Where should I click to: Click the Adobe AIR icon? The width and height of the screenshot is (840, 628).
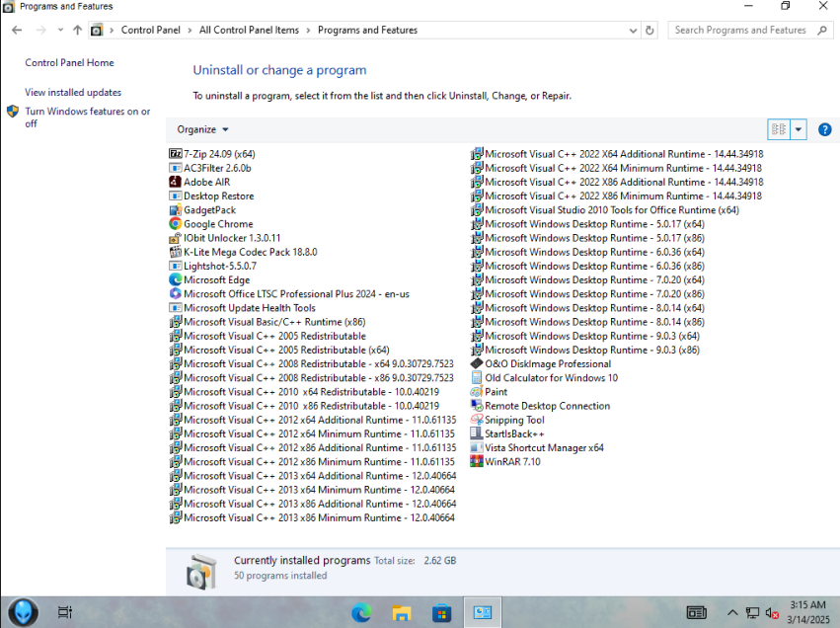point(175,182)
